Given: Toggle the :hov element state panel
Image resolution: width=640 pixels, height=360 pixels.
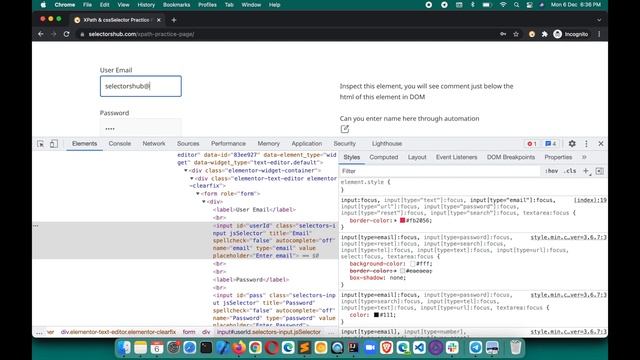Looking at the screenshot, I should tap(551, 171).
